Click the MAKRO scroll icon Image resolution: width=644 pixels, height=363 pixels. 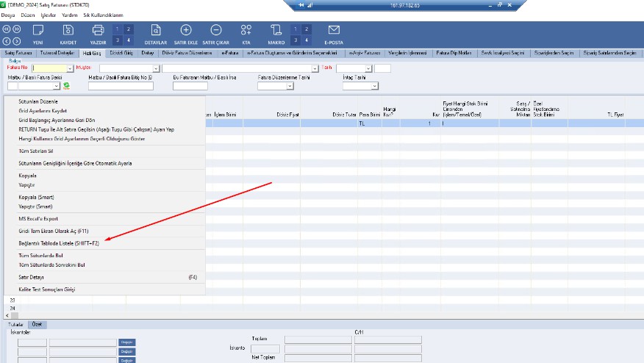tap(276, 31)
